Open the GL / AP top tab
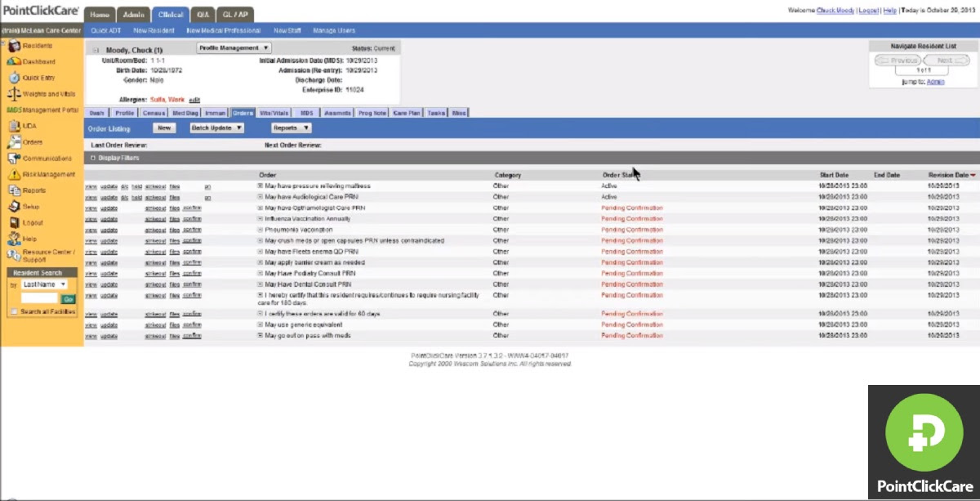Screen dimensions: 980x501 click(235, 15)
